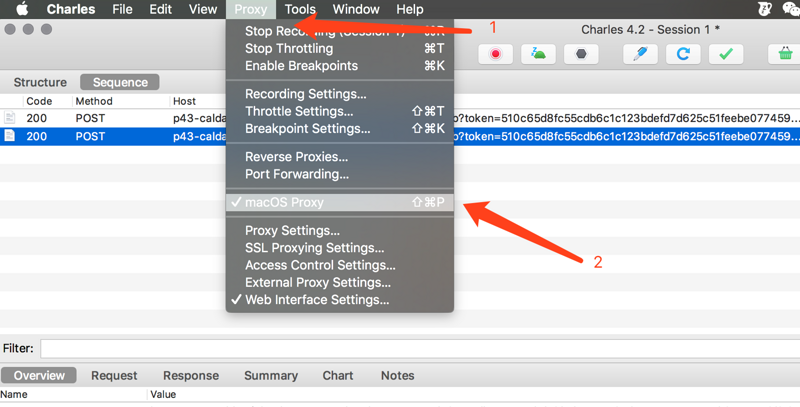Click the highlighted 200 POST request row
Viewport: 800px width, 407px height.
(400, 136)
